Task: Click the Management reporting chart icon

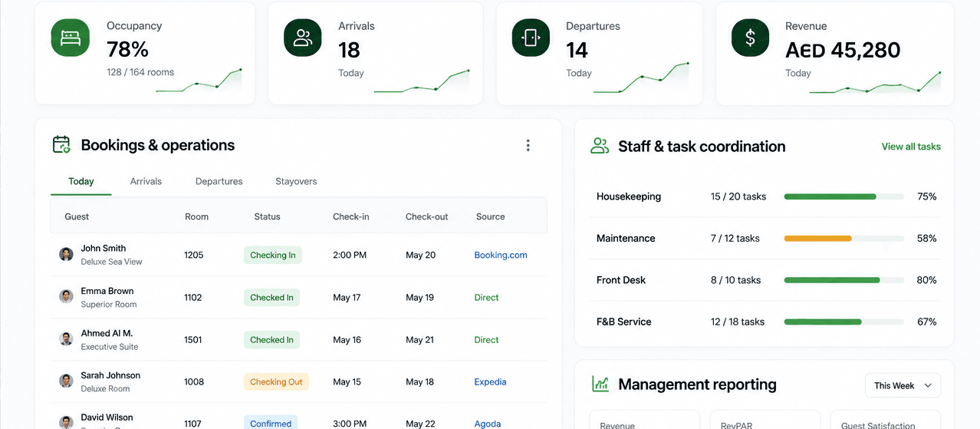Action: click(600, 384)
